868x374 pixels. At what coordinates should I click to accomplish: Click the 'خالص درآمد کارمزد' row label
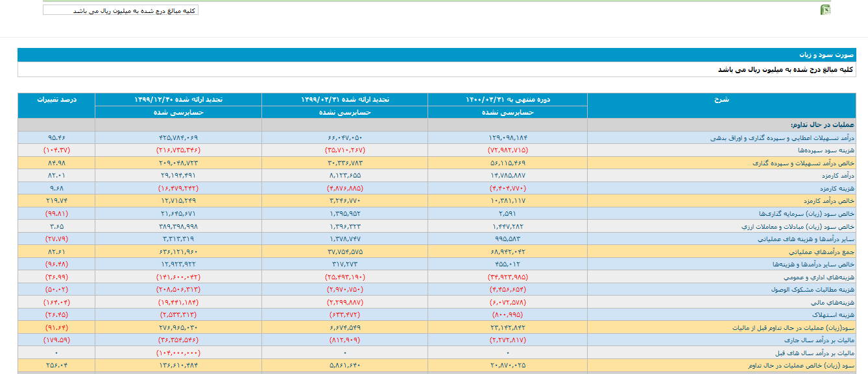point(830,201)
